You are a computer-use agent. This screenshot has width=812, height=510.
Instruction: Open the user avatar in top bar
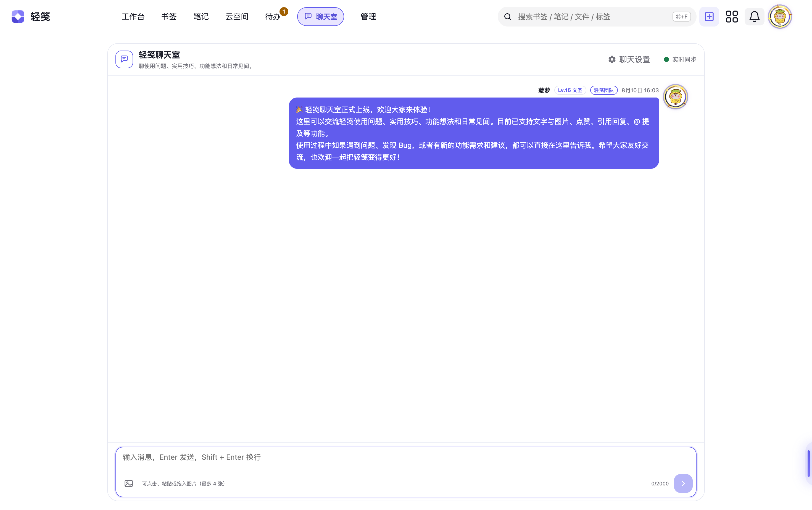pyautogui.click(x=780, y=17)
